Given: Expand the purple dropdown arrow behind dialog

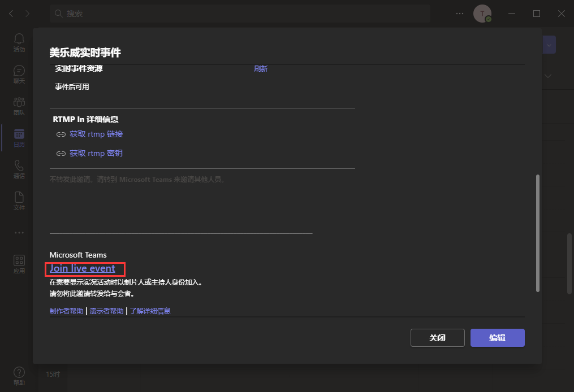Looking at the screenshot, I should (x=549, y=45).
